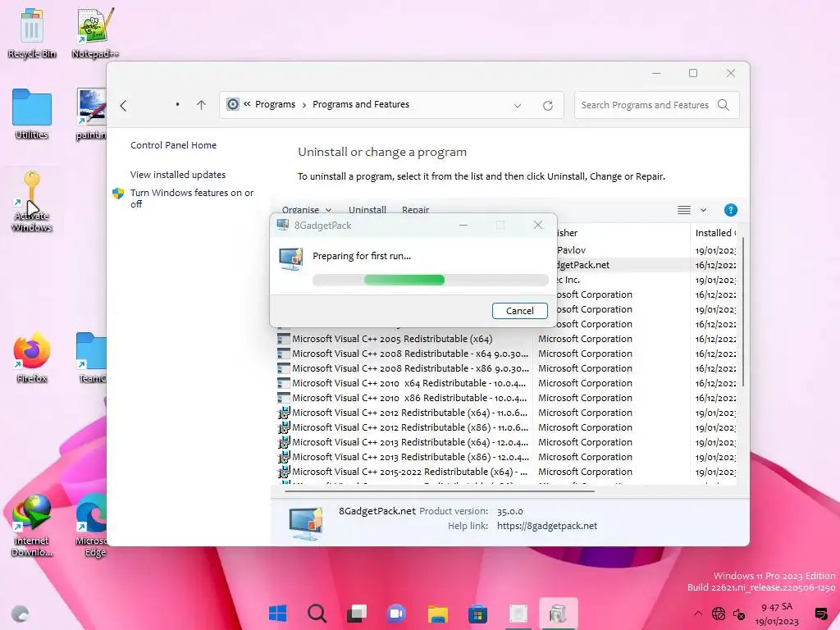Open the Utilities folder on desktop
Image resolution: width=840 pixels, height=630 pixels.
(x=32, y=113)
